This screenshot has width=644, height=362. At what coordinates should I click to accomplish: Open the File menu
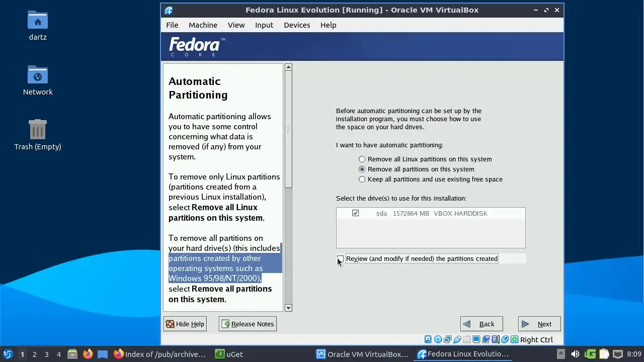click(x=172, y=25)
